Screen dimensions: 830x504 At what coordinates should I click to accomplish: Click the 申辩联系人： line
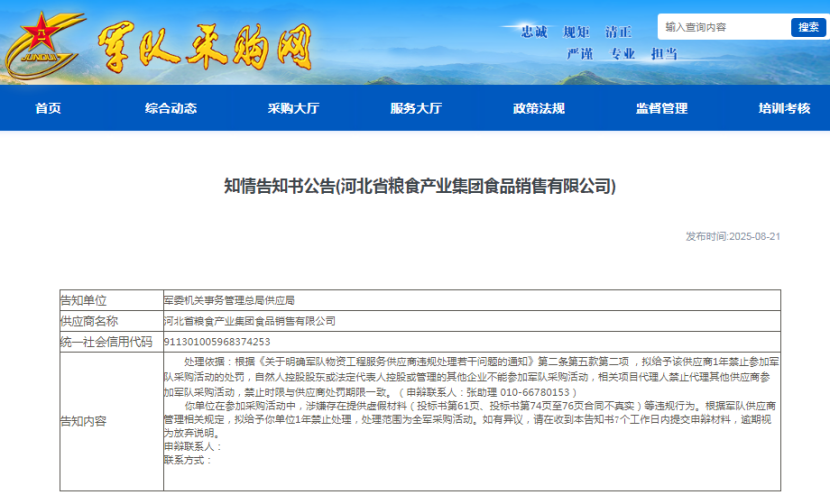[193, 447]
